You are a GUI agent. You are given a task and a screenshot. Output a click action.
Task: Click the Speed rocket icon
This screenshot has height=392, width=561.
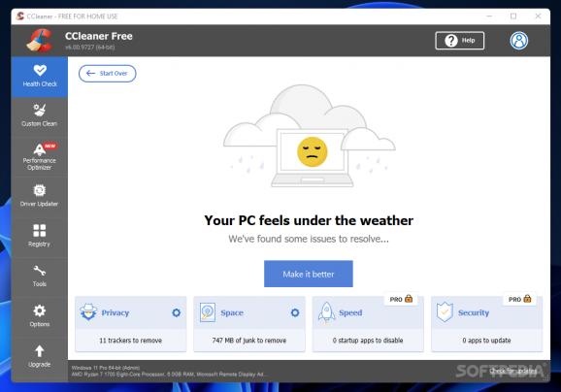point(327,312)
